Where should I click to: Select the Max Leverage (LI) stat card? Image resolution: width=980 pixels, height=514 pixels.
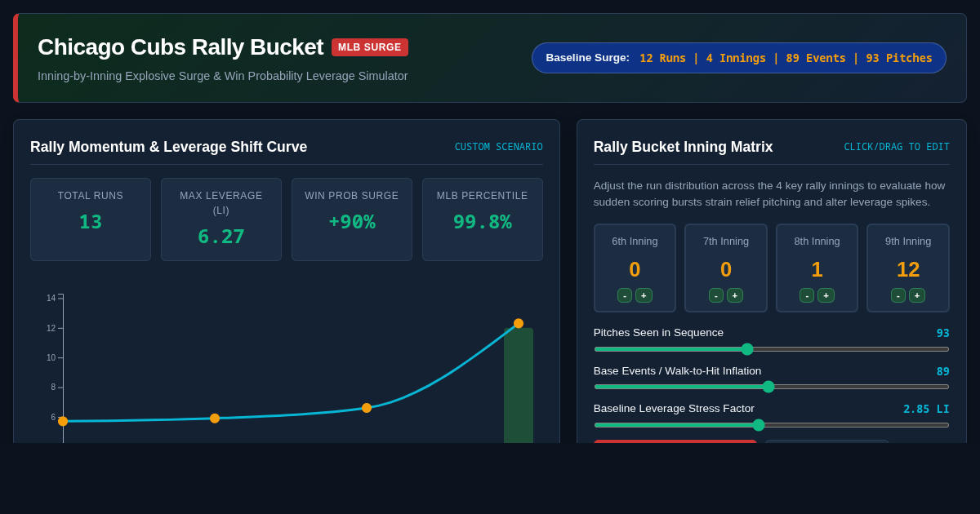[221, 219]
